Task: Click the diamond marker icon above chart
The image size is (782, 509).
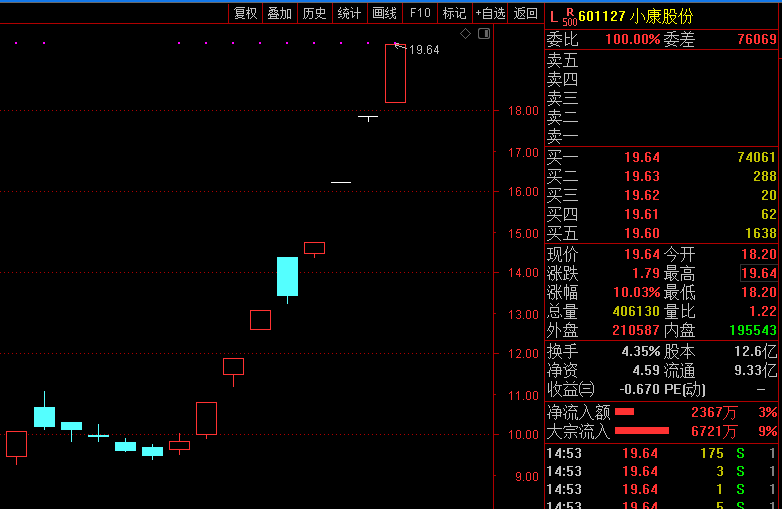Action: click(465, 34)
